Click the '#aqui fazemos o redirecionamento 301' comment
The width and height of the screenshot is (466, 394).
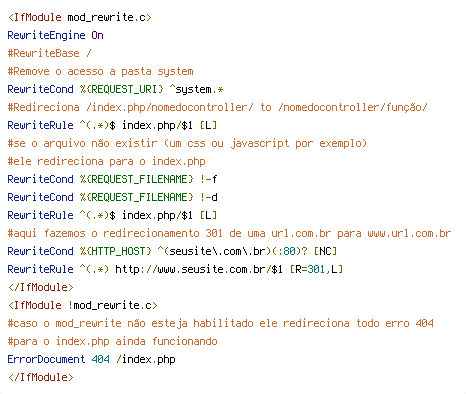[x=229, y=233]
